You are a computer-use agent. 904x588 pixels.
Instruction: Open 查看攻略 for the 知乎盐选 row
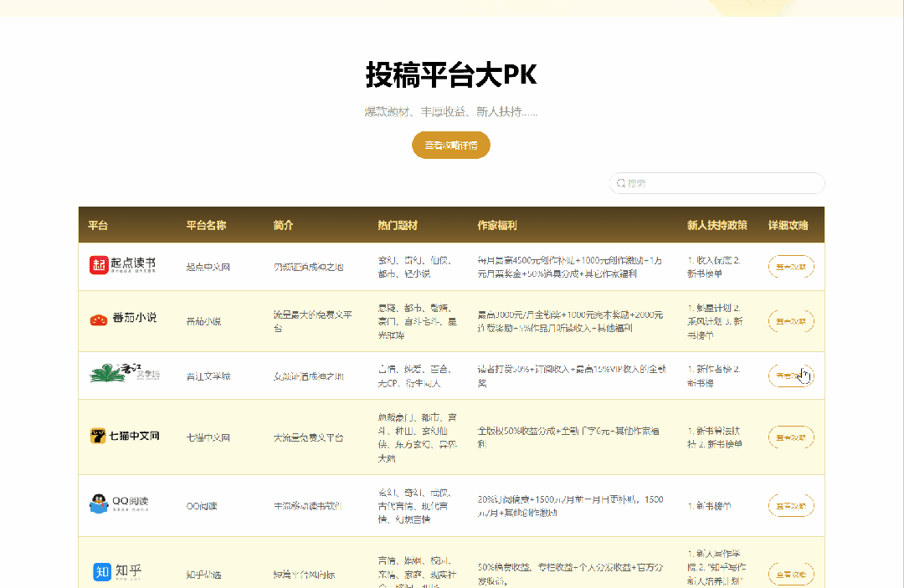pyautogui.click(x=791, y=574)
